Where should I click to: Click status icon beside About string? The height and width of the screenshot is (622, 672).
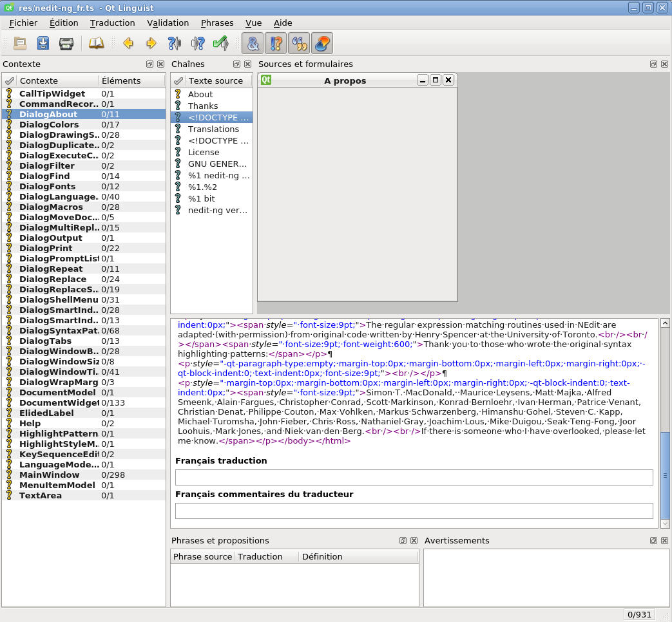point(178,94)
